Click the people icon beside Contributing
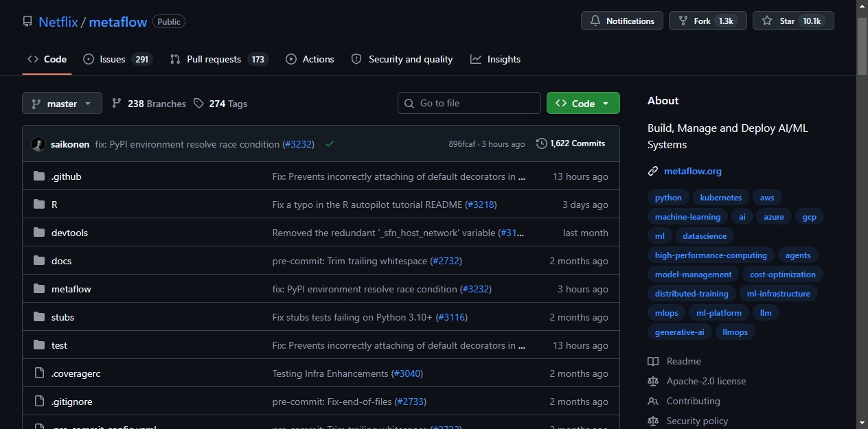Image resolution: width=868 pixels, height=429 pixels. point(653,401)
